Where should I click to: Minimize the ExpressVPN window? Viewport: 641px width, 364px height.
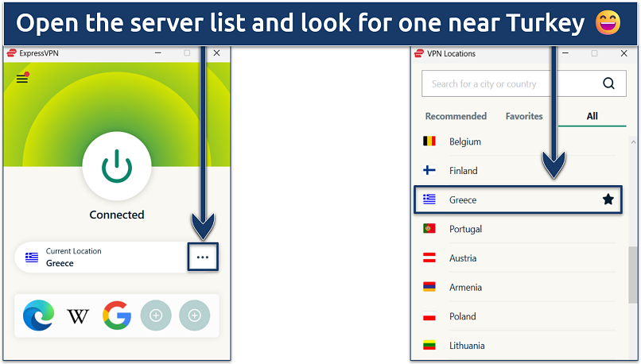click(x=157, y=53)
